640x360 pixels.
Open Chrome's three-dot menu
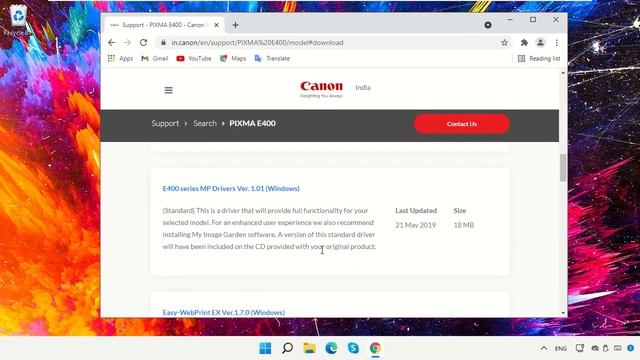556,42
